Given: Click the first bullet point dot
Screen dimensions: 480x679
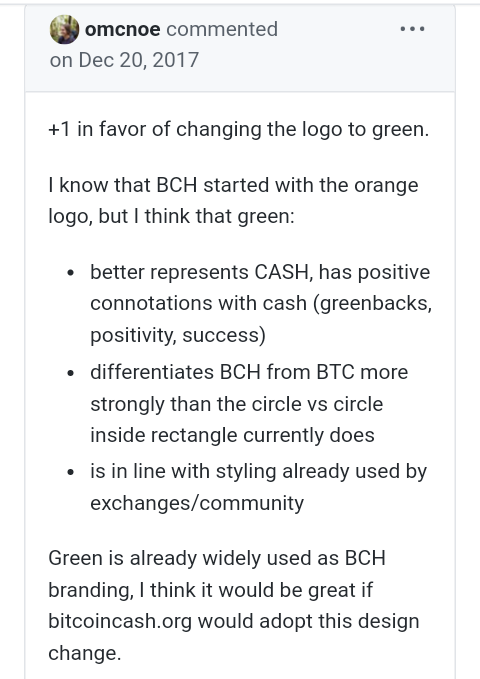Looking at the screenshot, I should pos(71,273).
